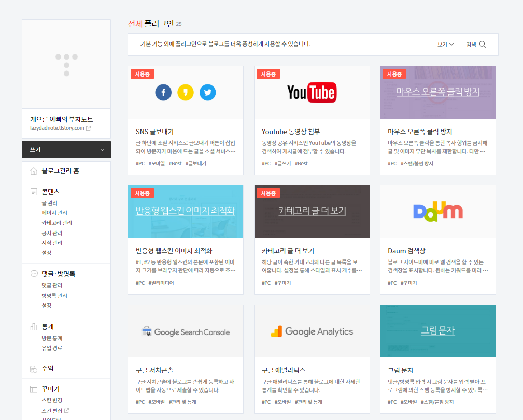Viewport: 523px width, 420px height.
Task: Click the blog profile image placeholder
Action: click(x=66, y=64)
